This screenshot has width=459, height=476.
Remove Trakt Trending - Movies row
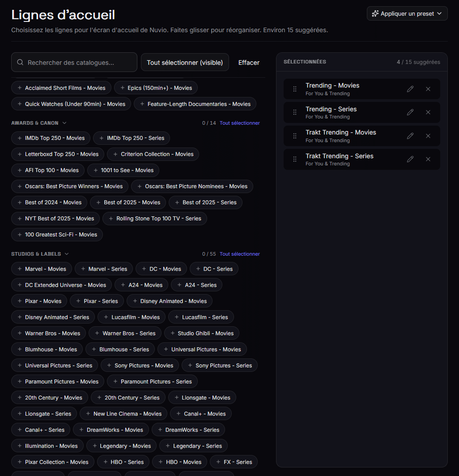(428, 136)
